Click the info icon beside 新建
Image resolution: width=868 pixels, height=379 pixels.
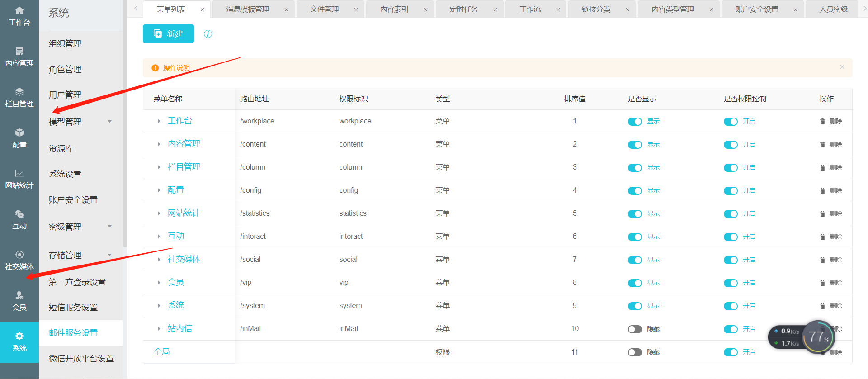click(x=208, y=34)
